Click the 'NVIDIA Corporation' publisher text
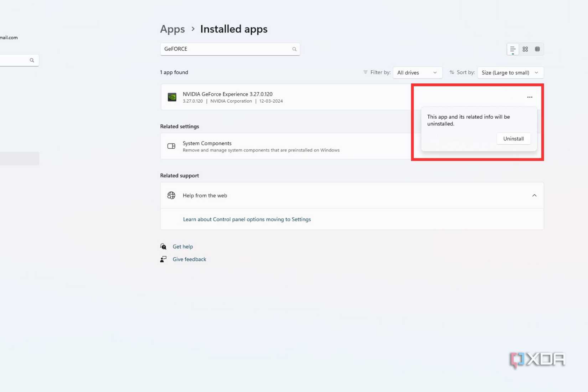The height and width of the screenshot is (392, 588). pyautogui.click(x=231, y=101)
